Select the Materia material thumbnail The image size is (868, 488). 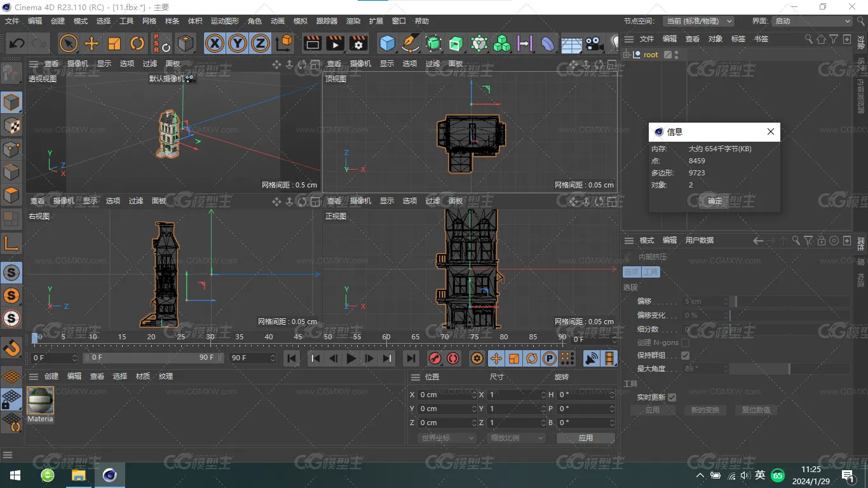40,400
